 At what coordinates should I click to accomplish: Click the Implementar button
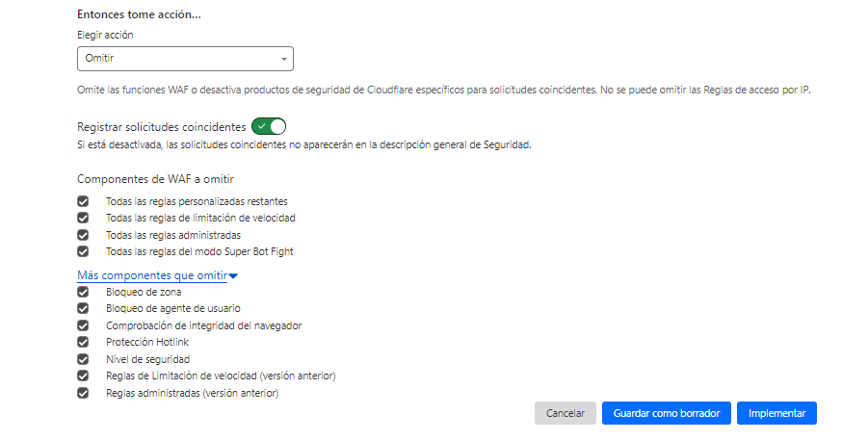[x=776, y=413]
